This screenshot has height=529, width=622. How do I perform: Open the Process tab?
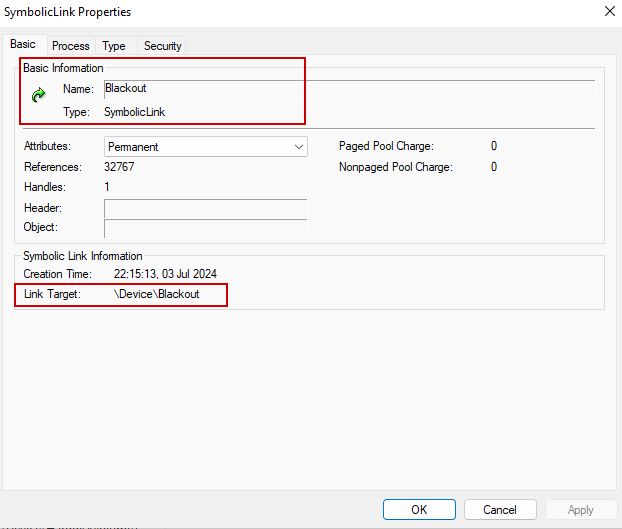pos(71,46)
